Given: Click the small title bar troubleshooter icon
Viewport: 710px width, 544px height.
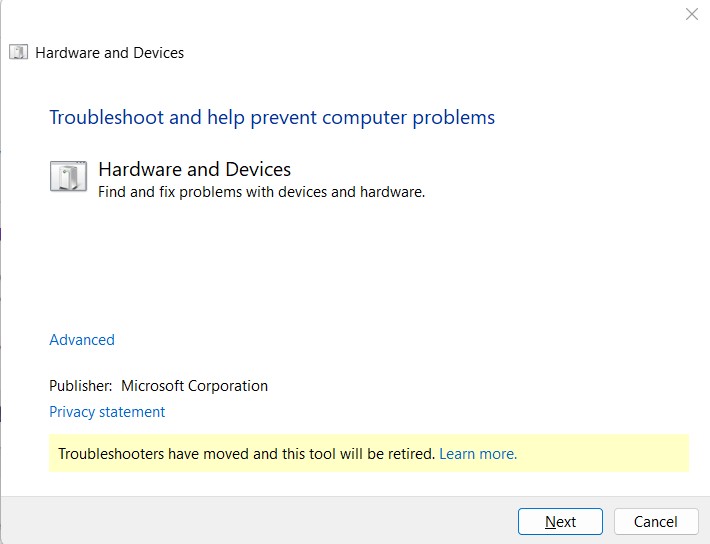Looking at the screenshot, I should [18, 53].
